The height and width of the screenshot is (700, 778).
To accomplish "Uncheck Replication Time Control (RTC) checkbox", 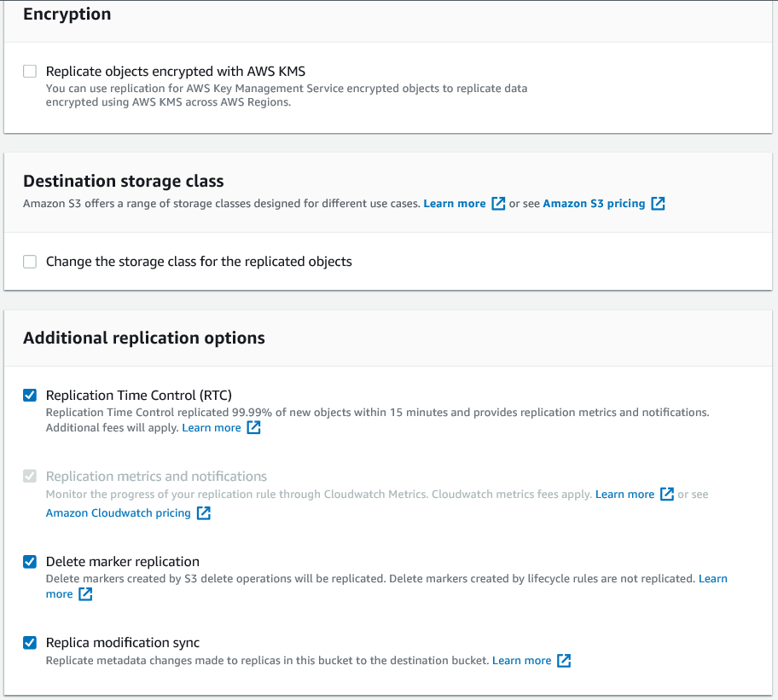I will [x=30, y=395].
